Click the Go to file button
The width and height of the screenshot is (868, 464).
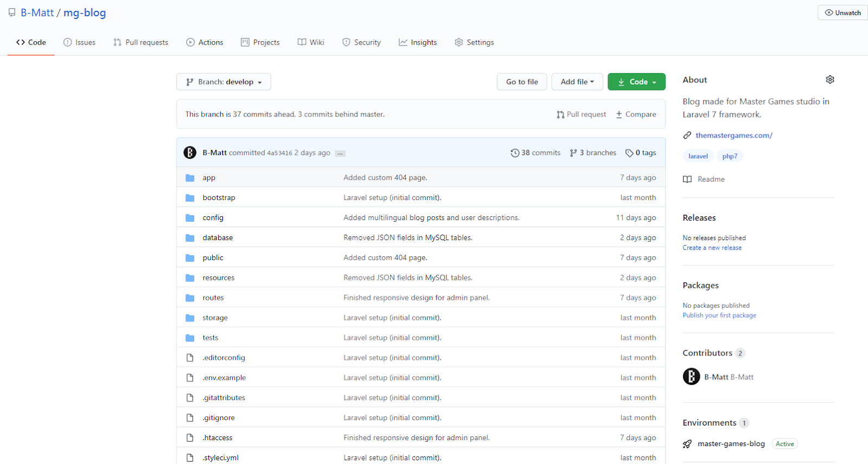point(522,82)
